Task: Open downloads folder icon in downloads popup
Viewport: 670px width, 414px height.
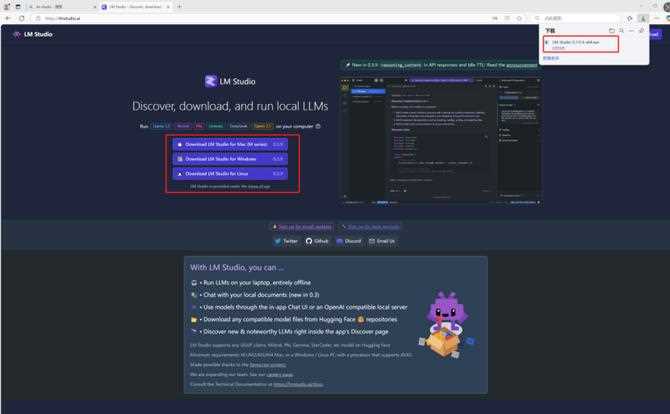Action: pos(611,31)
